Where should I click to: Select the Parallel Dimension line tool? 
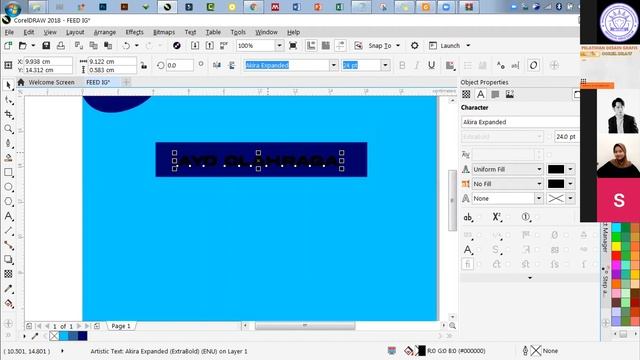(x=8, y=231)
